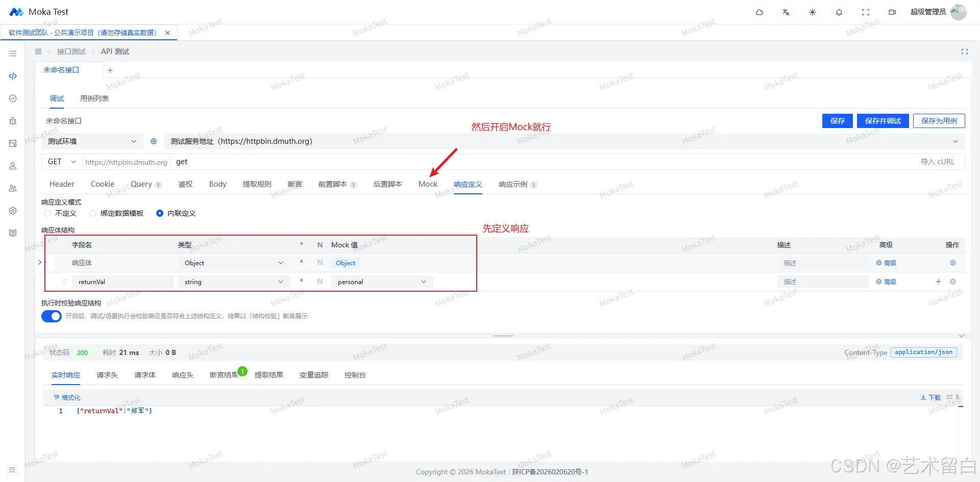
Task: Open the cloud icon in top bar
Action: tap(759, 12)
